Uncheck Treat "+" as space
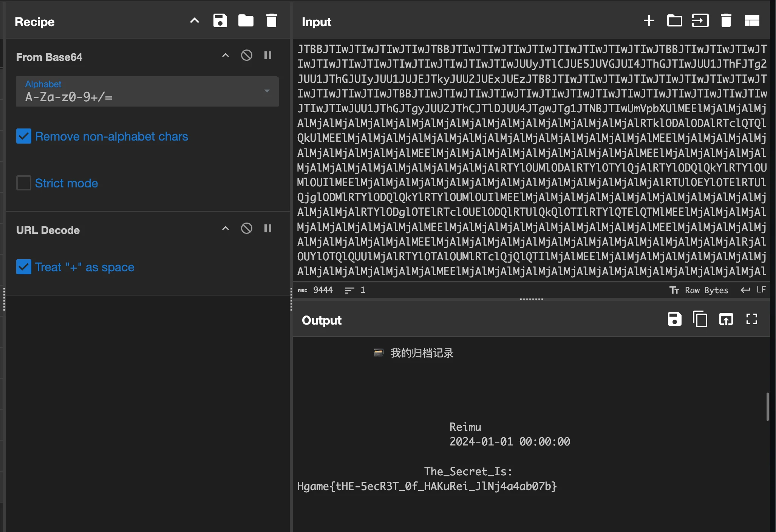Image resolution: width=776 pixels, height=532 pixels. coord(24,267)
